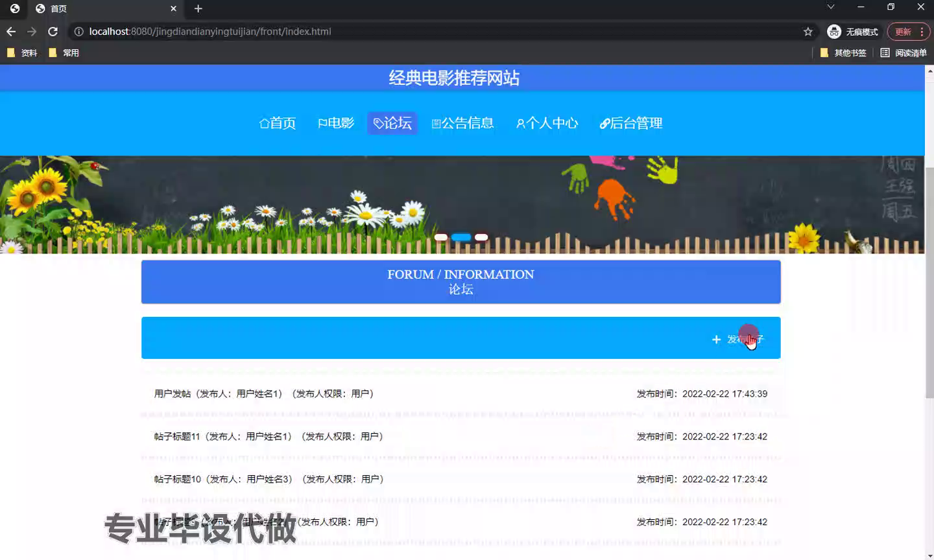Close the 首页 browser tab
Screen dimensions: 934x560
coord(173,8)
